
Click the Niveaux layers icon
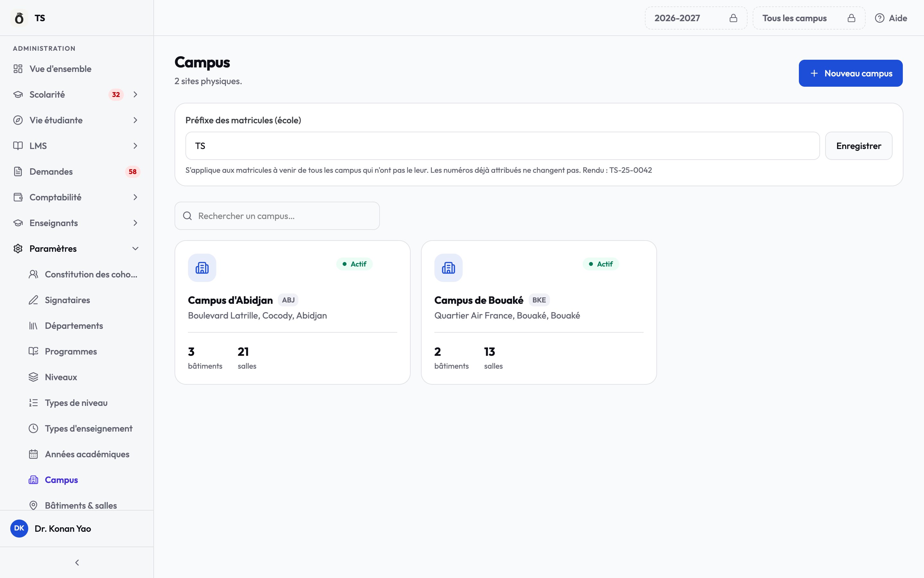(x=33, y=377)
